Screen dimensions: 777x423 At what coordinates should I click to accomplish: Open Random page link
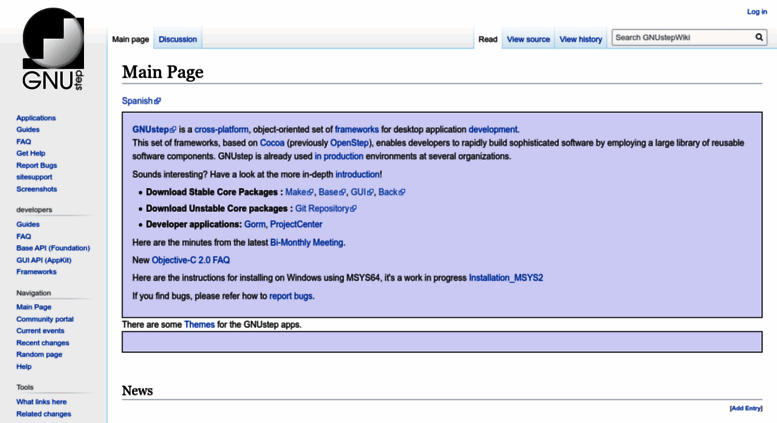(x=39, y=355)
